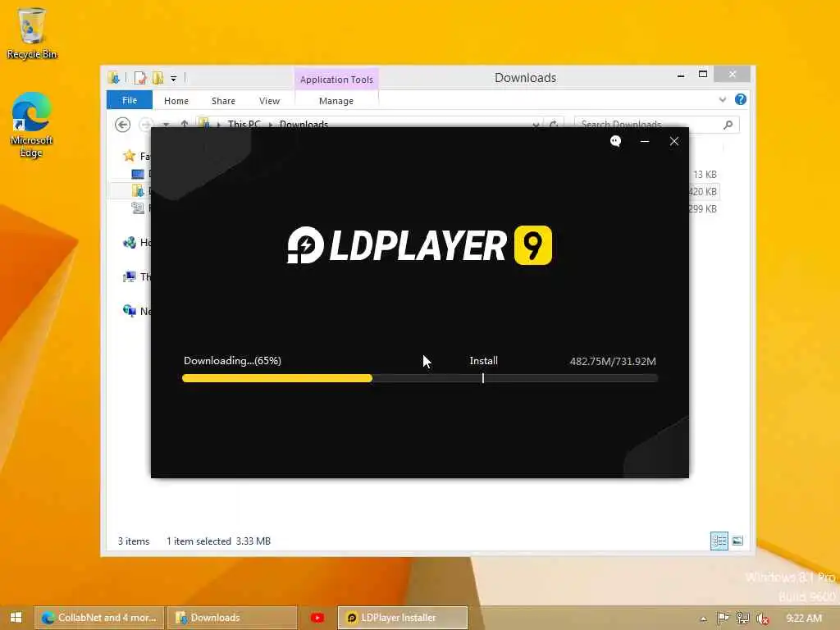Open the File menu in Downloads window
The width and height of the screenshot is (840, 630).
[x=129, y=100]
